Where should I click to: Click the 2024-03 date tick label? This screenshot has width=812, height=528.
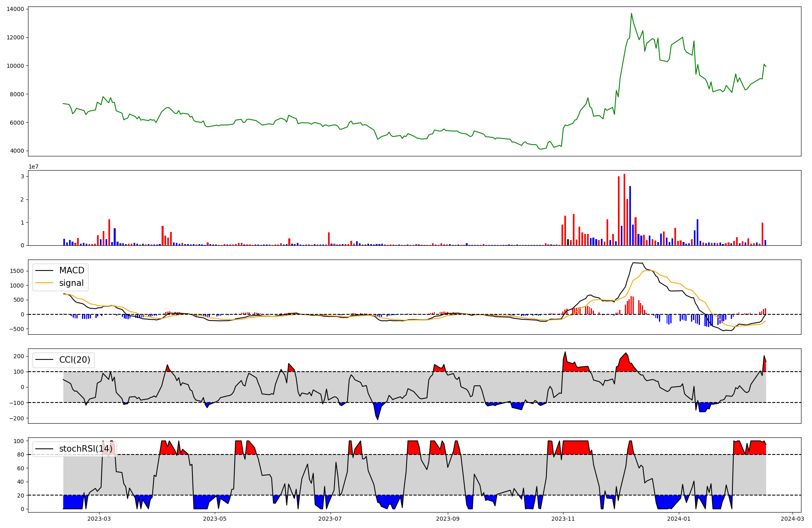pyautogui.click(x=792, y=519)
